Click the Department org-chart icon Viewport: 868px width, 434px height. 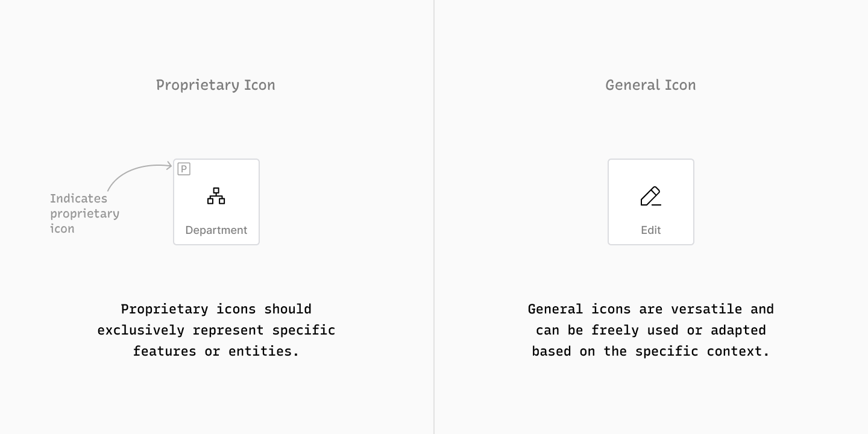(x=216, y=196)
